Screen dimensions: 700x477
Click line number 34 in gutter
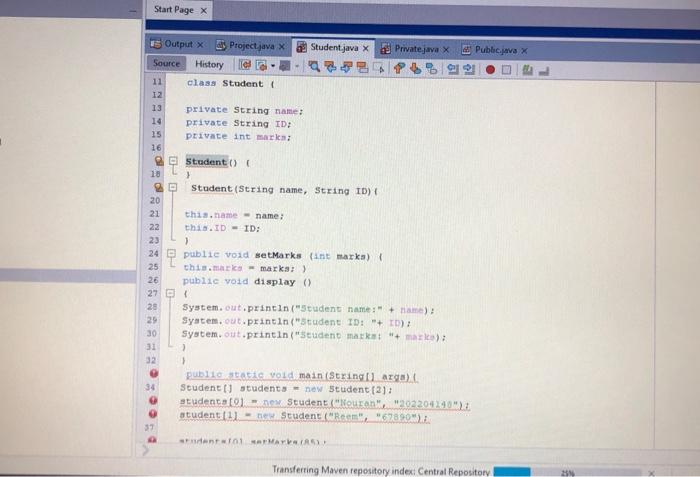150,387
